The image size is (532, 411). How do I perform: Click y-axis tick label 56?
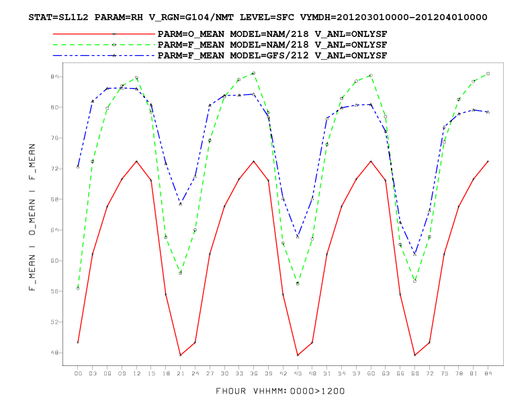[x=54, y=291]
